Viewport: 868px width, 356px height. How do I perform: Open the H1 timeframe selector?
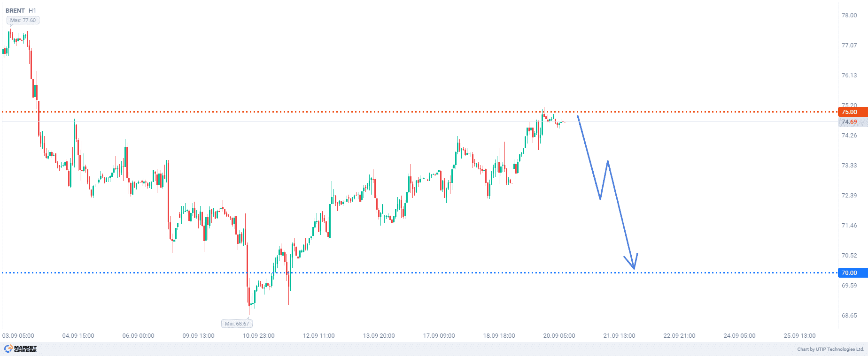[x=32, y=10]
